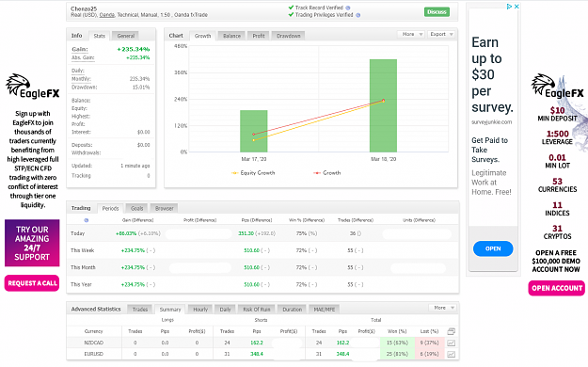The image size is (588, 367).
Task: Click the EURUSD currency cell
Action: click(94, 354)
